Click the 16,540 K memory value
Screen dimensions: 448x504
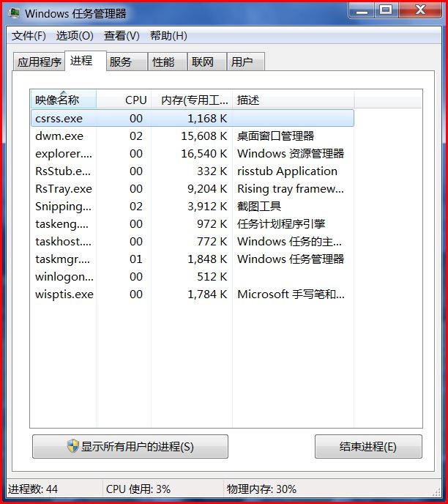pos(204,153)
